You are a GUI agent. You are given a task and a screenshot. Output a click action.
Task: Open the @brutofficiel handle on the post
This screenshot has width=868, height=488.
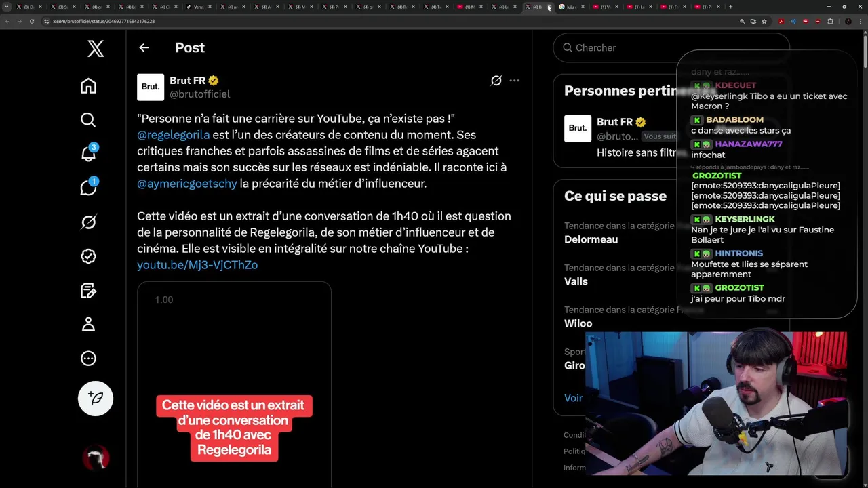pyautogui.click(x=199, y=94)
